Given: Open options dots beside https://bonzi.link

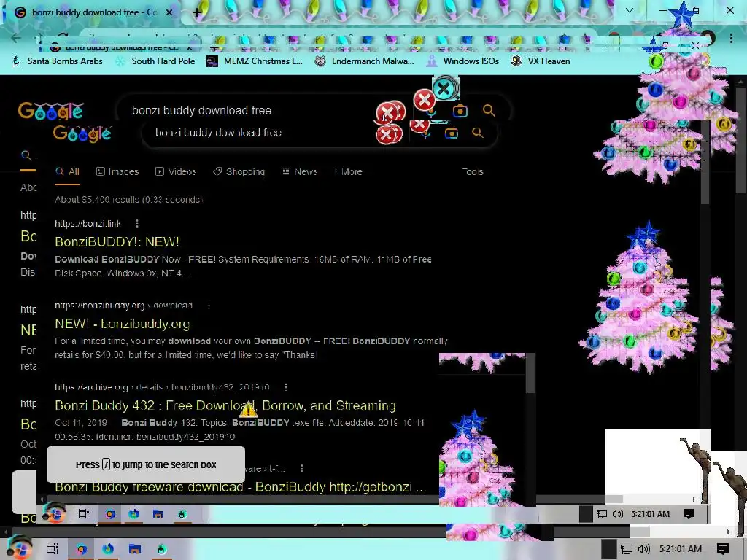Looking at the screenshot, I should tap(137, 223).
